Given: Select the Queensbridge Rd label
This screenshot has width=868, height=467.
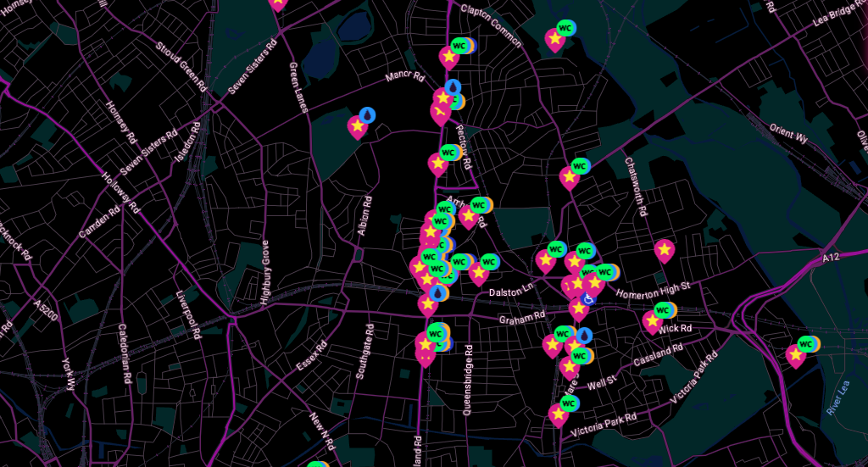Looking at the screenshot, I should point(468,381).
